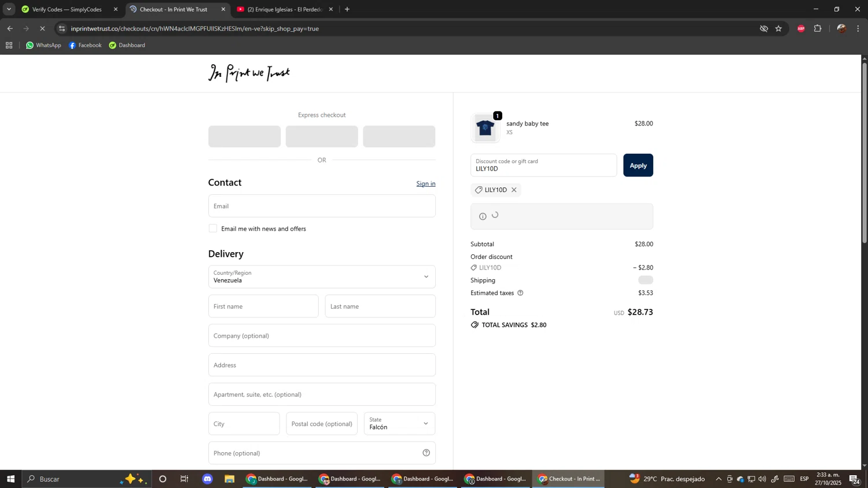
Task: Open Discord from the taskbar
Action: [x=208, y=479]
